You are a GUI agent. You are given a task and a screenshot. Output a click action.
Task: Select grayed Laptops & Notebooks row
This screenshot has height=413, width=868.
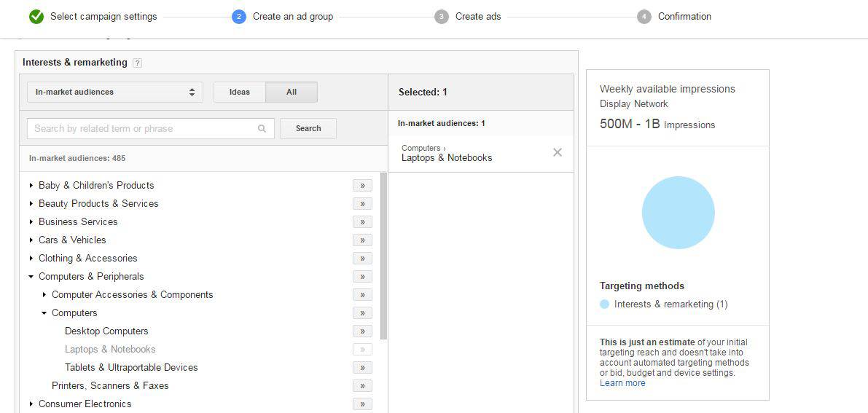(x=110, y=350)
